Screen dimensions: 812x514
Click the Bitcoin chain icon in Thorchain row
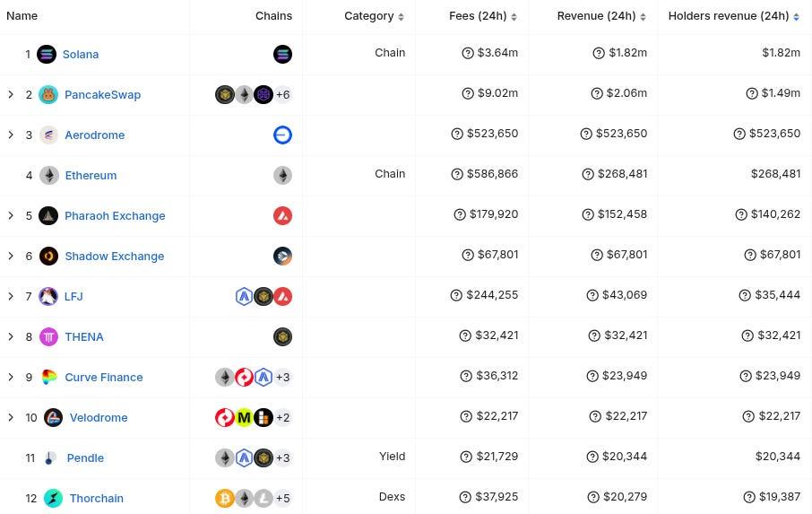coord(225,499)
